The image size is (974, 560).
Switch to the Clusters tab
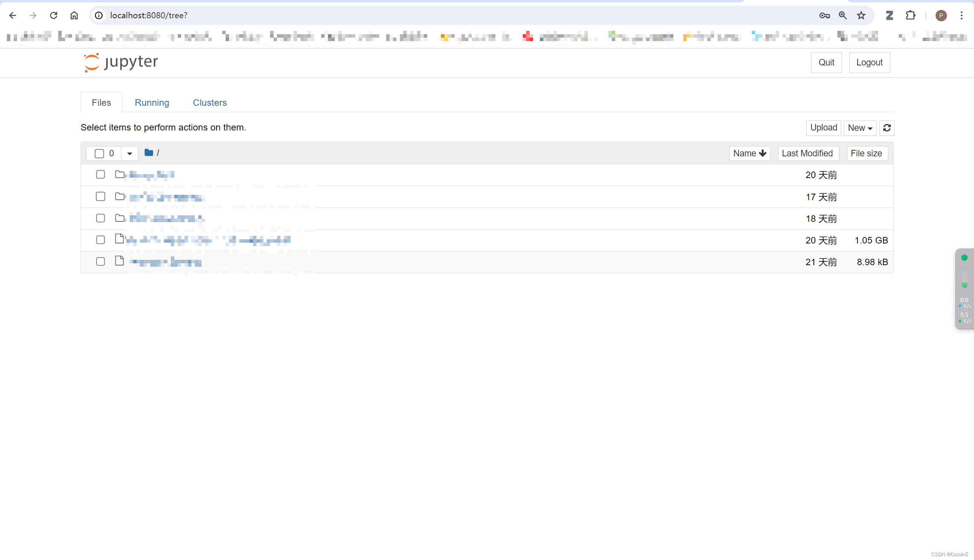[x=210, y=103]
